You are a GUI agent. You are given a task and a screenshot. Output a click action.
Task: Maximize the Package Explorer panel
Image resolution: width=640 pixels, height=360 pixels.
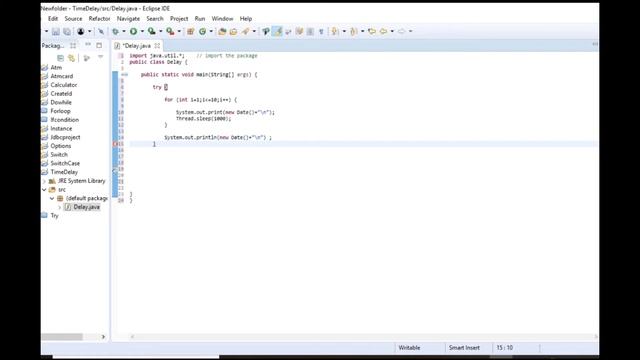pyautogui.click(x=99, y=45)
